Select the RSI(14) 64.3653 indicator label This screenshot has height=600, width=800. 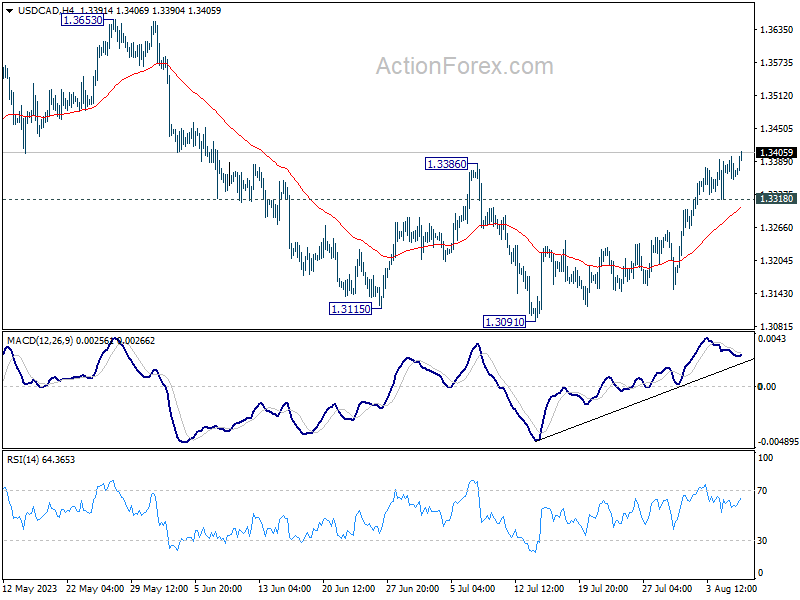pyautogui.click(x=41, y=460)
